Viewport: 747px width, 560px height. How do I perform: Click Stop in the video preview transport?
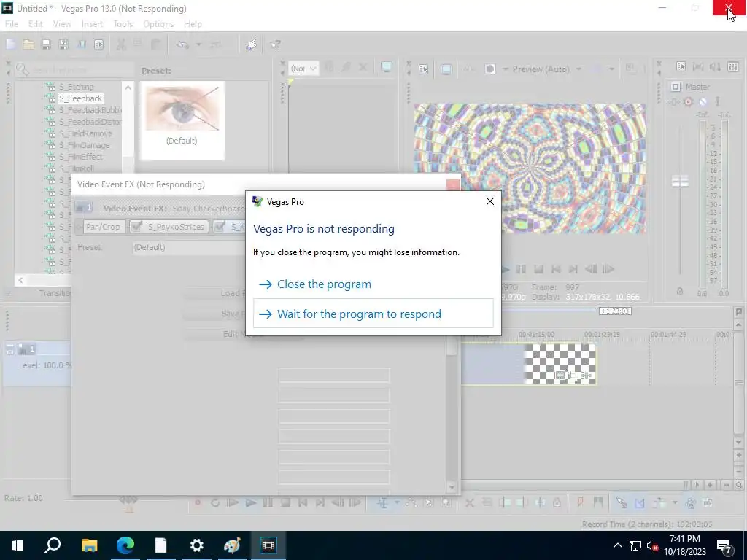click(x=538, y=270)
